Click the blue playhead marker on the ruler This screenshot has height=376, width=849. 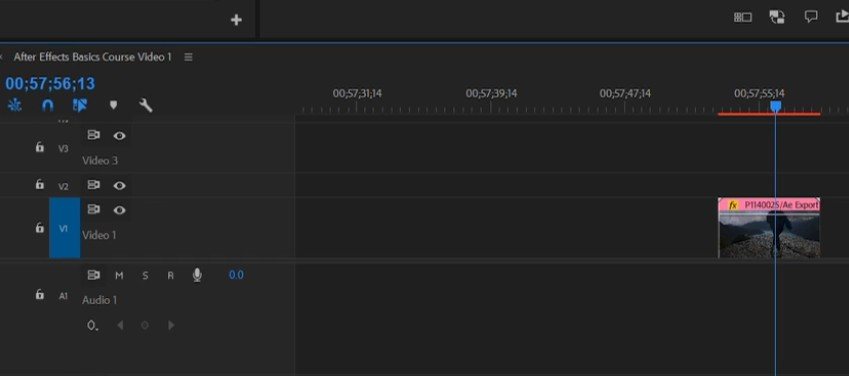pos(775,106)
